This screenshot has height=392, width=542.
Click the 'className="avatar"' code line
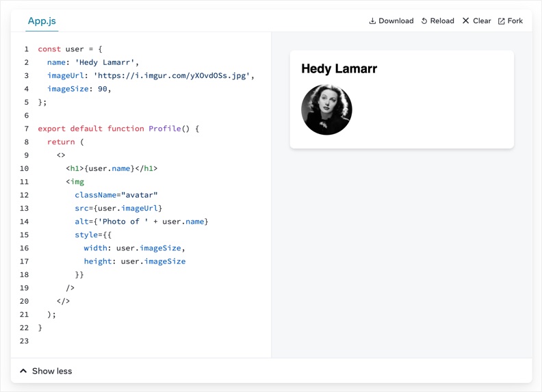(x=116, y=195)
